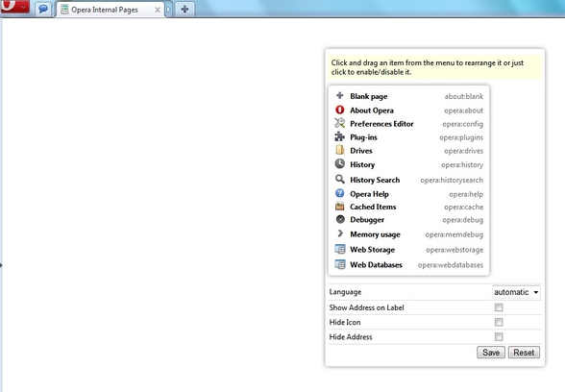Toggle the Hide Icon checkbox
This screenshot has height=392, width=565.
coord(499,322)
